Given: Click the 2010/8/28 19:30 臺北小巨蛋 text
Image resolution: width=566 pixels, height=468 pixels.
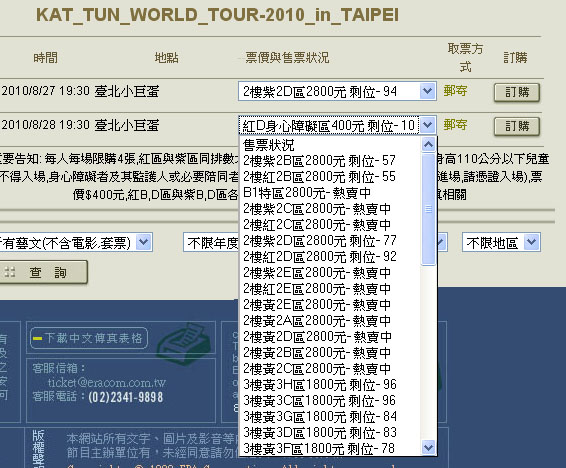Looking at the screenshot, I should [80, 125].
